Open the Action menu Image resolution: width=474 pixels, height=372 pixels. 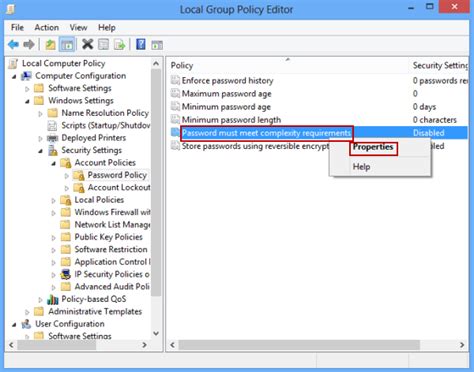[x=47, y=27]
